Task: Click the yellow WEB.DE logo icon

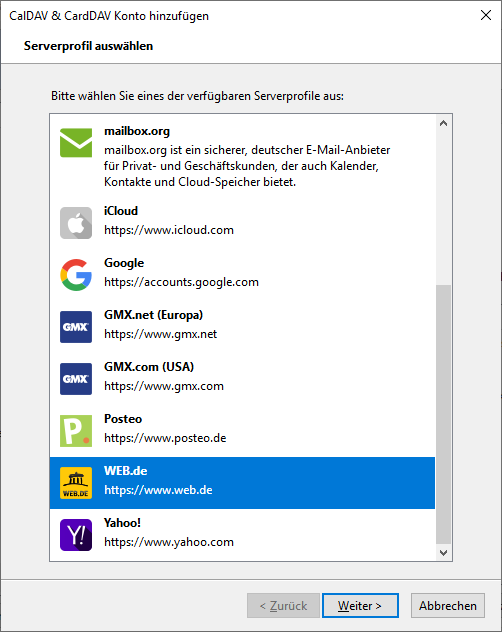Action: pos(76,483)
